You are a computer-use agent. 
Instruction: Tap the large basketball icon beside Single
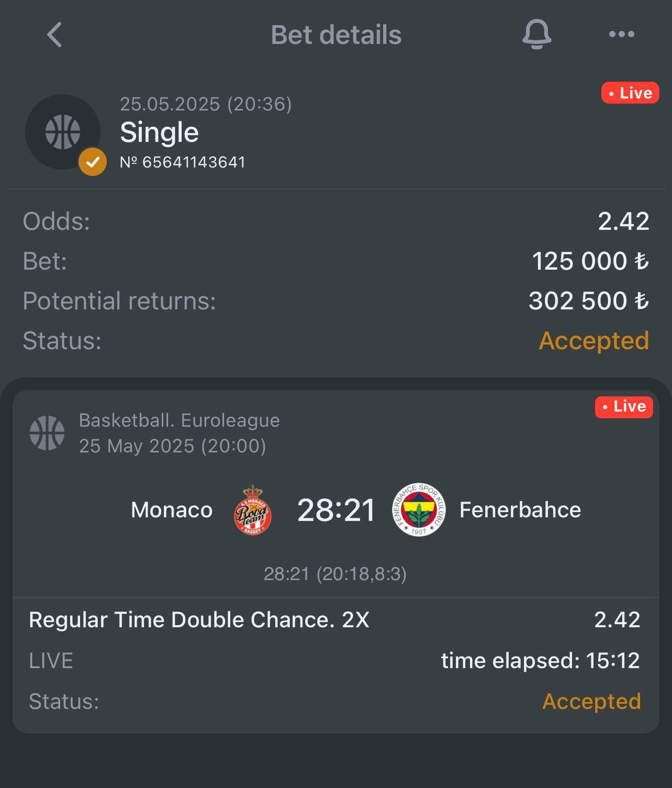pyautogui.click(x=63, y=132)
